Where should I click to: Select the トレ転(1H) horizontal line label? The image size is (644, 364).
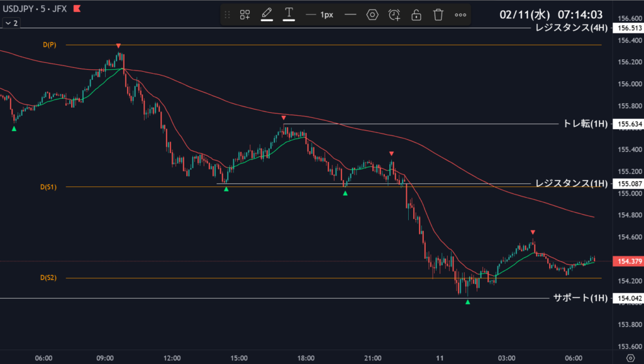click(x=576, y=124)
